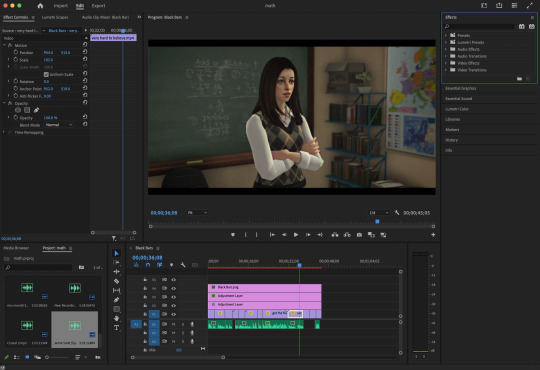Toggle Snap in timeline magnet icon

coord(148,265)
